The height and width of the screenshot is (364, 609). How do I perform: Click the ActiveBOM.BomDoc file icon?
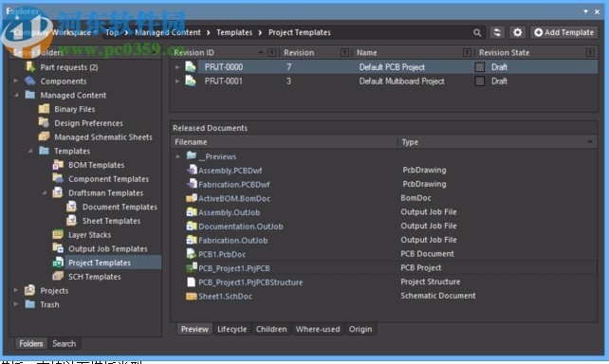pyautogui.click(x=192, y=198)
